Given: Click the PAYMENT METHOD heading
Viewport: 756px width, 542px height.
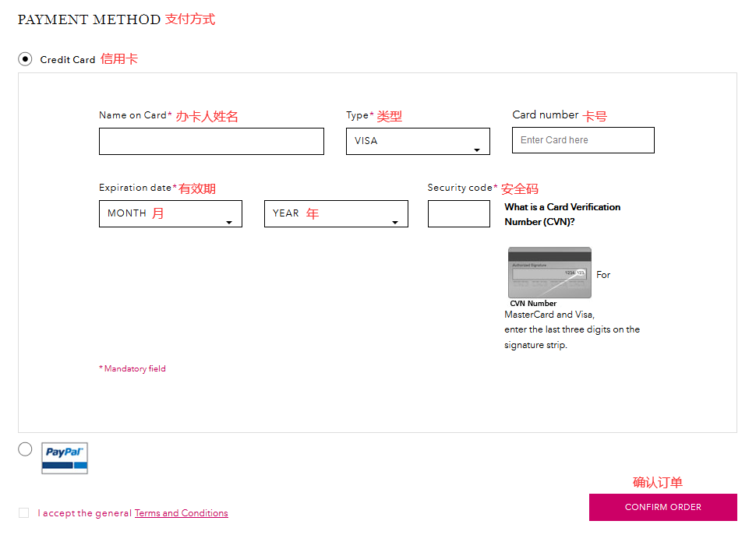Looking at the screenshot, I should pyautogui.click(x=89, y=19).
